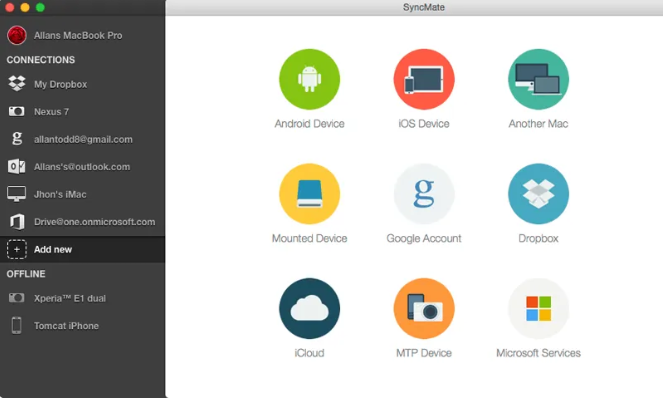The width and height of the screenshot is (666, 418).
Task: Click the Add new label
Action: (53, 249)
